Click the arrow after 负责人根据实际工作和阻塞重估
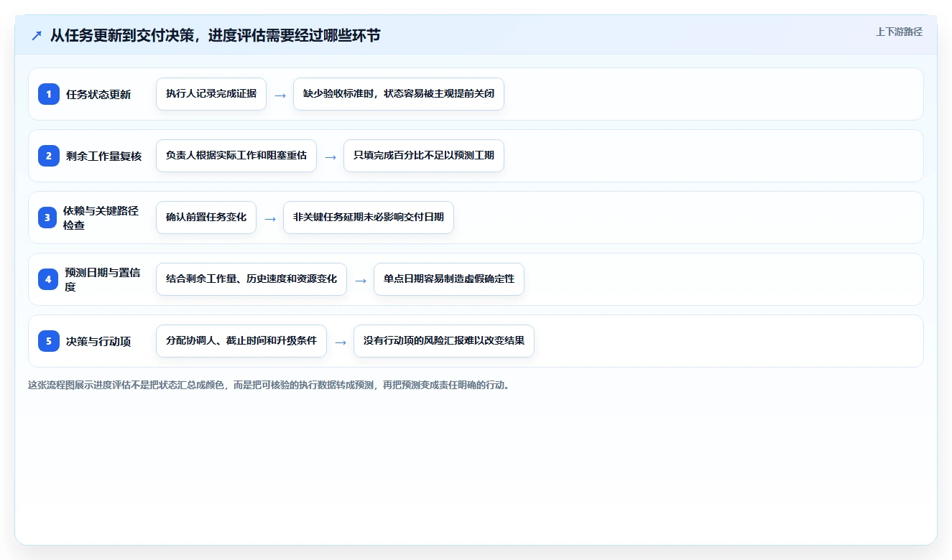This screenshot has width=952, height=560. pos(331,157)
